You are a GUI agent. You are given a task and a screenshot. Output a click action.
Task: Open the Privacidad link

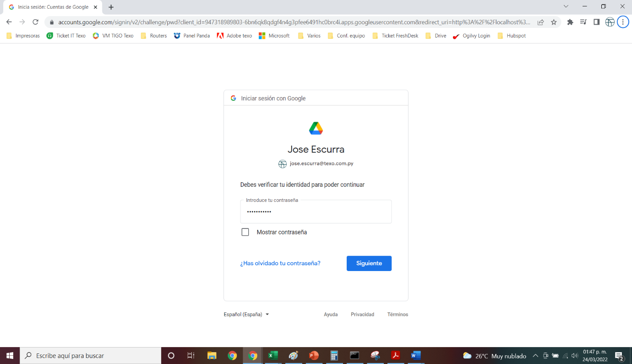coord(362,315)
